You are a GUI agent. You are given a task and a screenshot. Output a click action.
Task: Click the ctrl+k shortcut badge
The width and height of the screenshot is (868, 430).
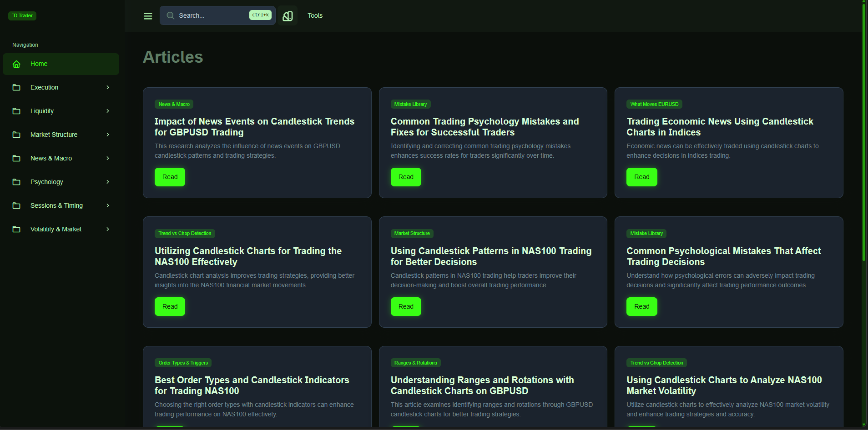tap(260, 15)
